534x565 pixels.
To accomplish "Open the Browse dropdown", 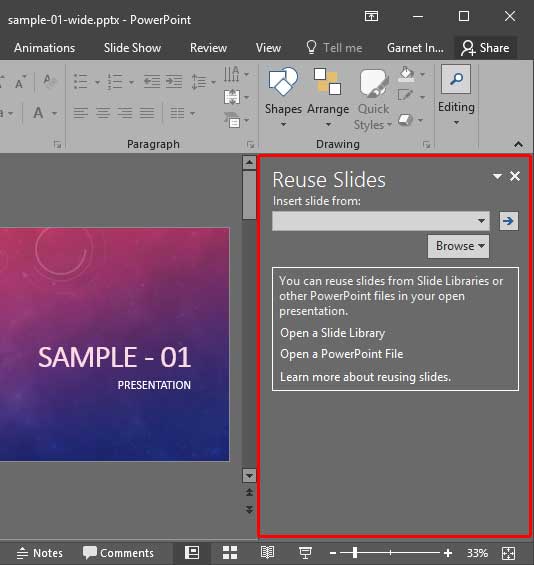I will pyautogui.click(x=458, y=246).
